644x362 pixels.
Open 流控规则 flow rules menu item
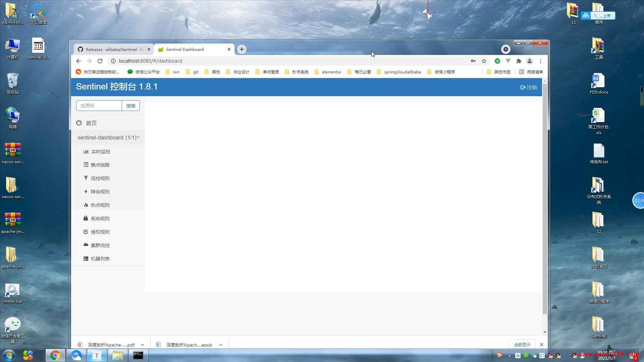(97, 178)
